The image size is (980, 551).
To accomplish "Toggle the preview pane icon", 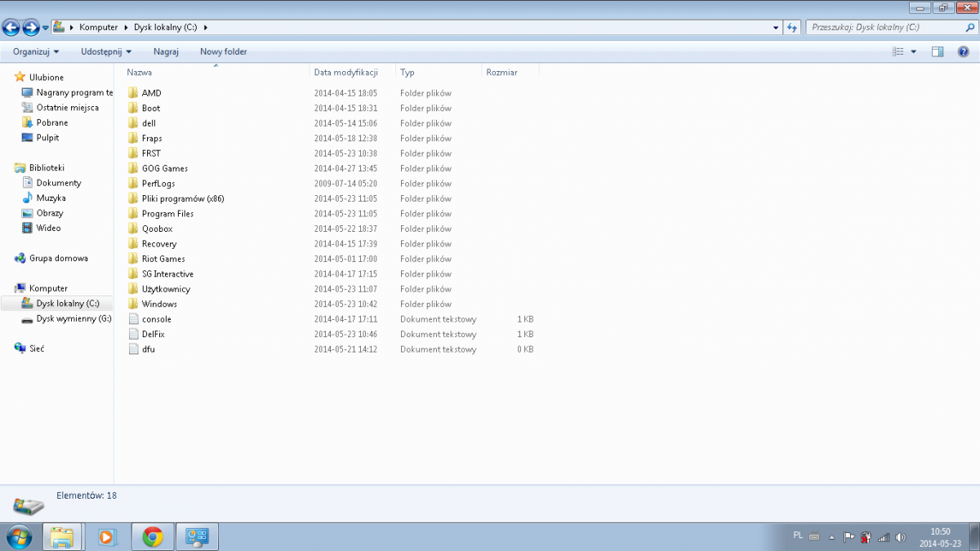I will tap(938, 51).
